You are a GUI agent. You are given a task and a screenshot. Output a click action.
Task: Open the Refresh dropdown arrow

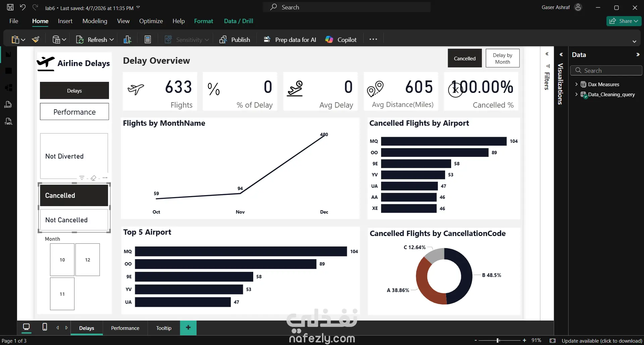[112, 40]
